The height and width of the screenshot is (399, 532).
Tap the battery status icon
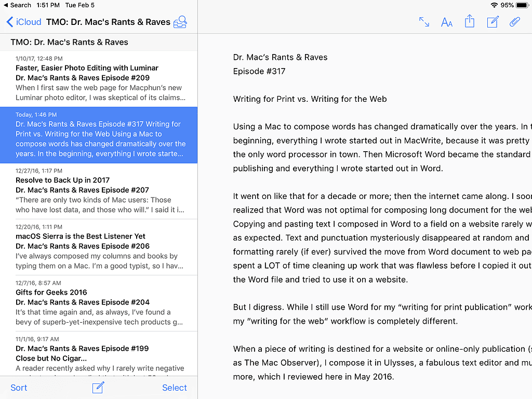522,5
